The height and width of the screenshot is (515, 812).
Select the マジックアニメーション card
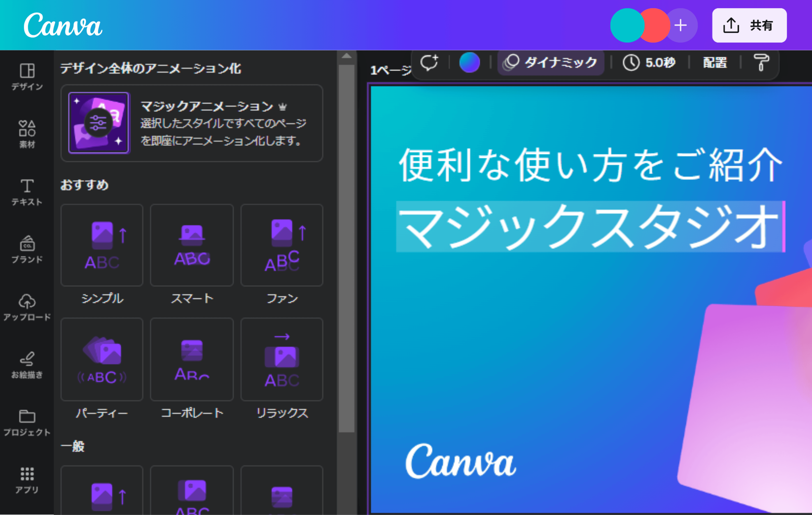(192, 123)
